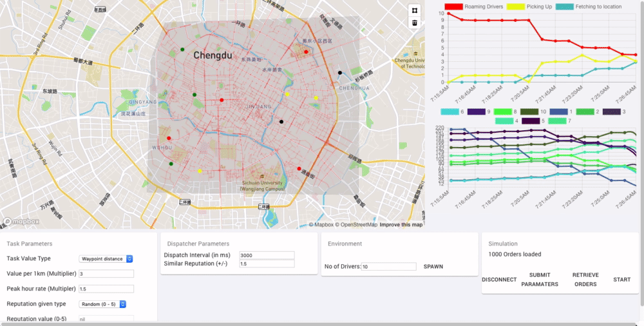The image size is (644, 326).
Task: Click the Value per 1km multiplier field
Action: click(x=106, y=274)
